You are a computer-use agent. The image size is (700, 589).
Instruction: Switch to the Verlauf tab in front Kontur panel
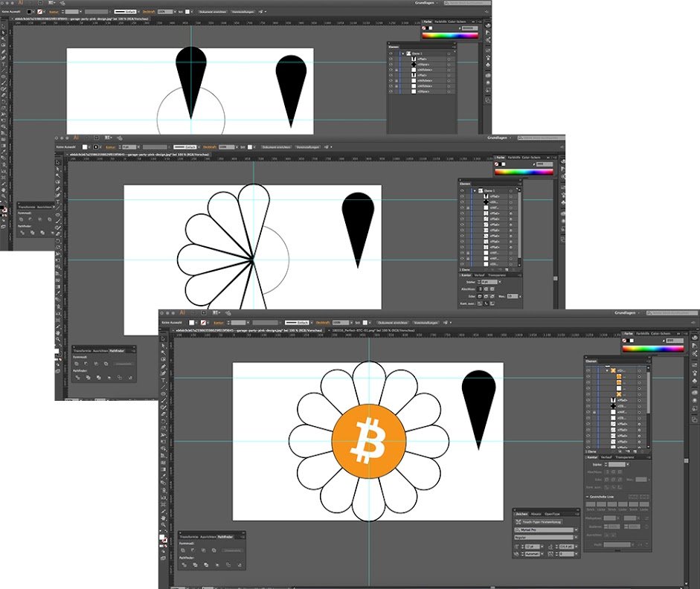click(606, 457)
